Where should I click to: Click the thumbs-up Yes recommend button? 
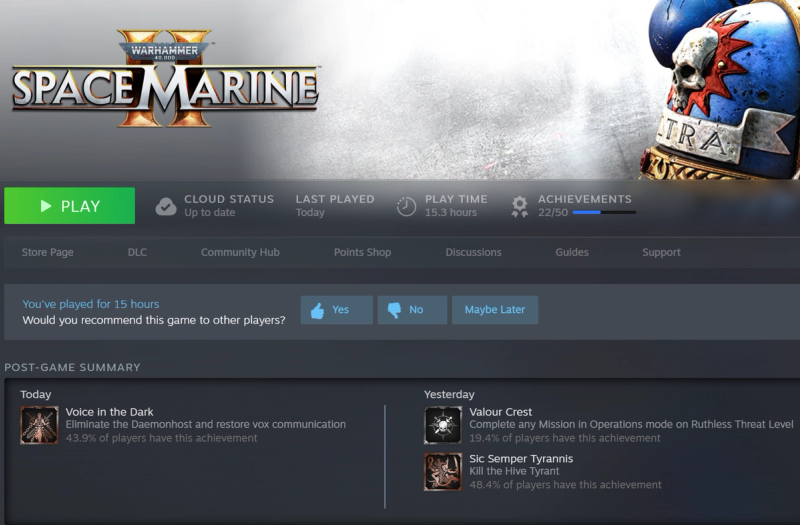pos(337,310)
